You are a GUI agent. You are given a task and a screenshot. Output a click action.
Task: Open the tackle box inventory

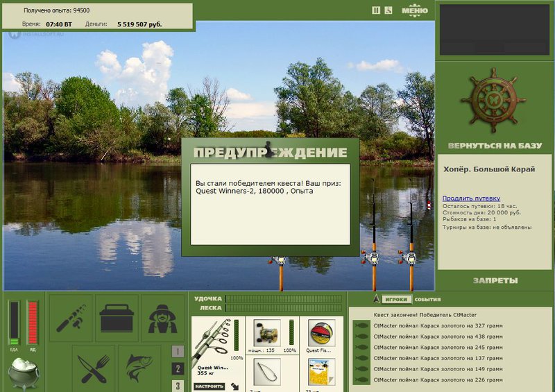click(x=117, y=318)
